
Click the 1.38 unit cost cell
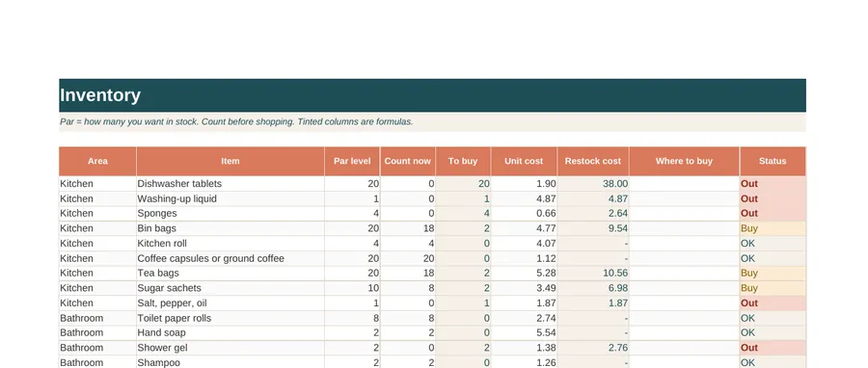click(x=524, y=348)
